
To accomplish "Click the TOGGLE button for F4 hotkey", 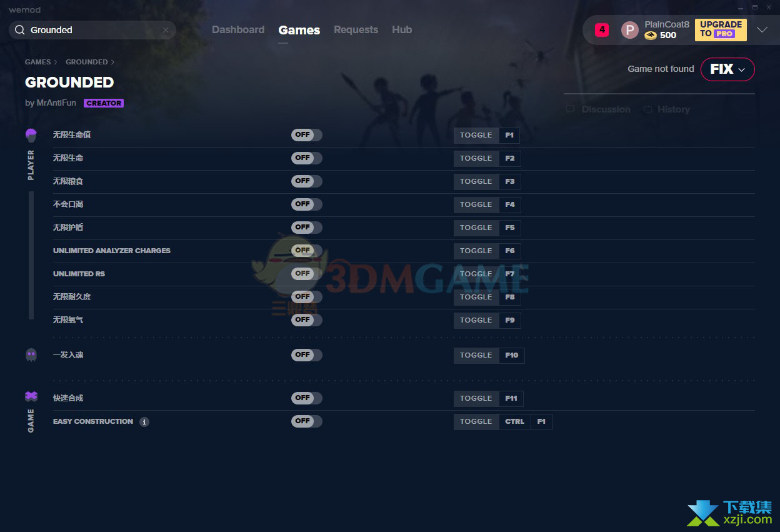I will (476, 204).
